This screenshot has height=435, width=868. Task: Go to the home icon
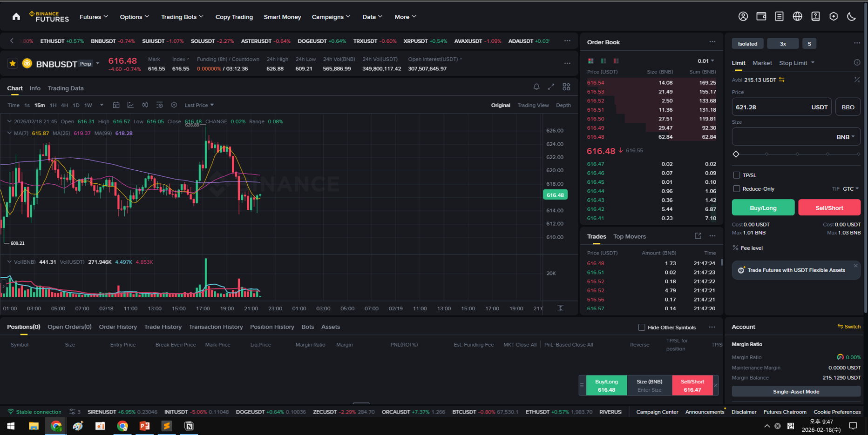[16, 17]
